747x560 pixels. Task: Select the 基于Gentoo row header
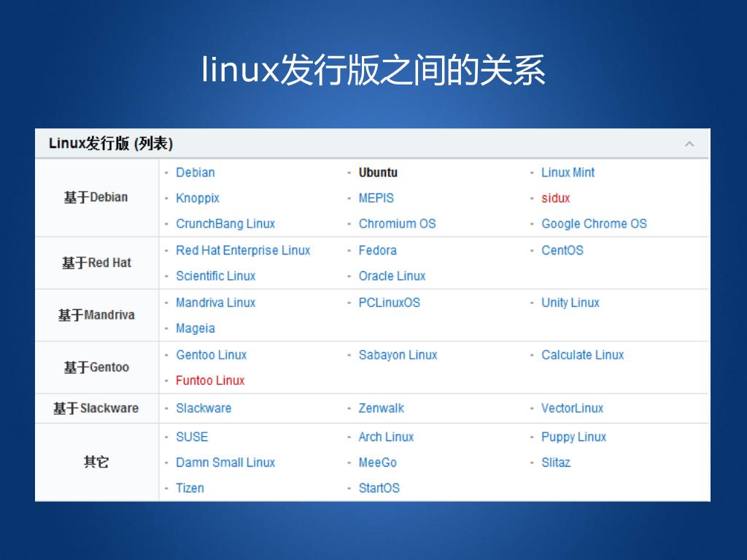pos(97,367)
